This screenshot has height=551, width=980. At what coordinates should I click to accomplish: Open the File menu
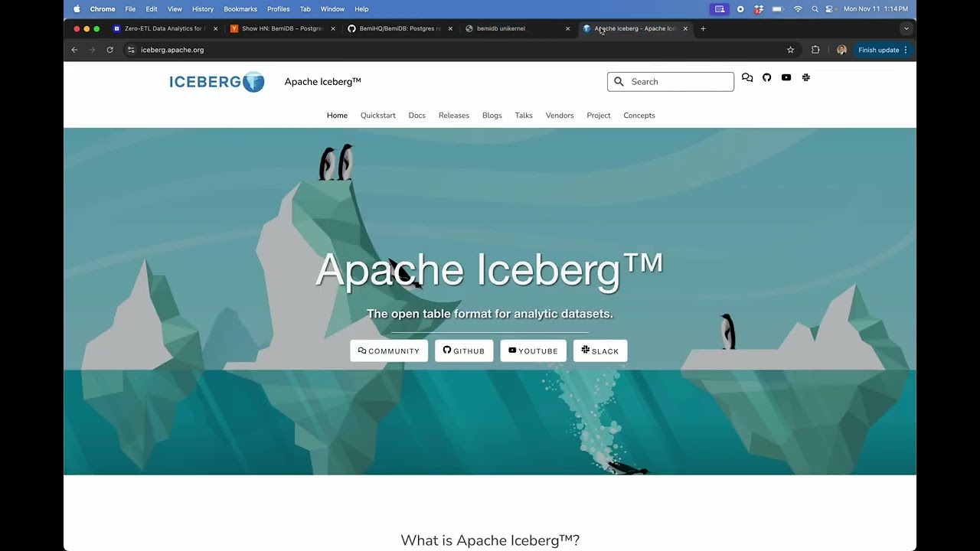(130, 9)
